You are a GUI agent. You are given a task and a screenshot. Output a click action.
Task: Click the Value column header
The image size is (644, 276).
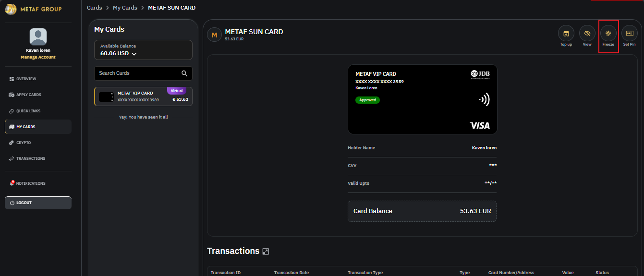coord(568,273)
